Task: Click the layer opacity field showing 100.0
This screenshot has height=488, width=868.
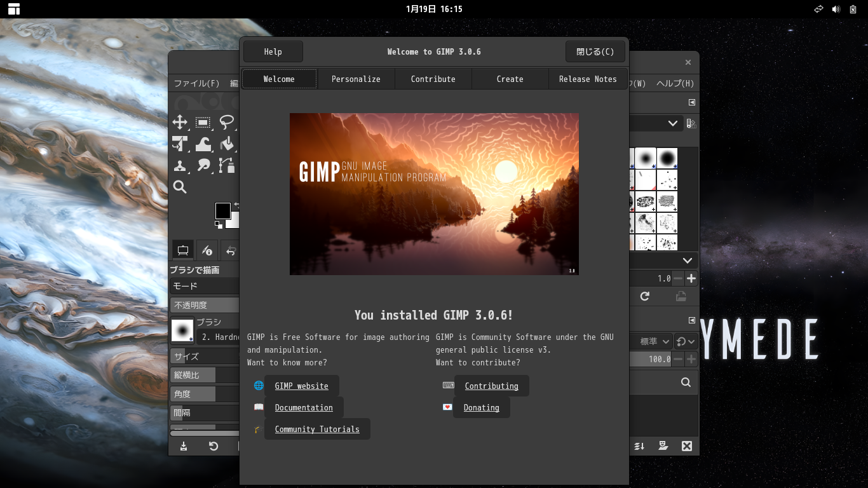Action: click(x=651, y=359)
